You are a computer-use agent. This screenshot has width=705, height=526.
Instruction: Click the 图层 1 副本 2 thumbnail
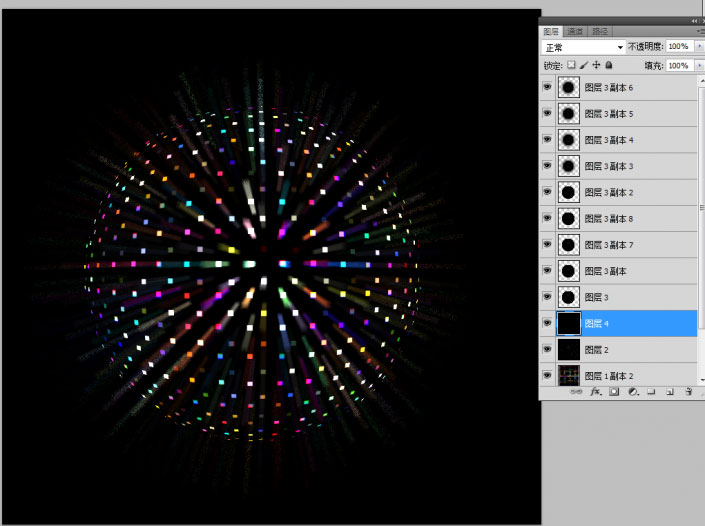pyautogui.click(x=569, y=375)
